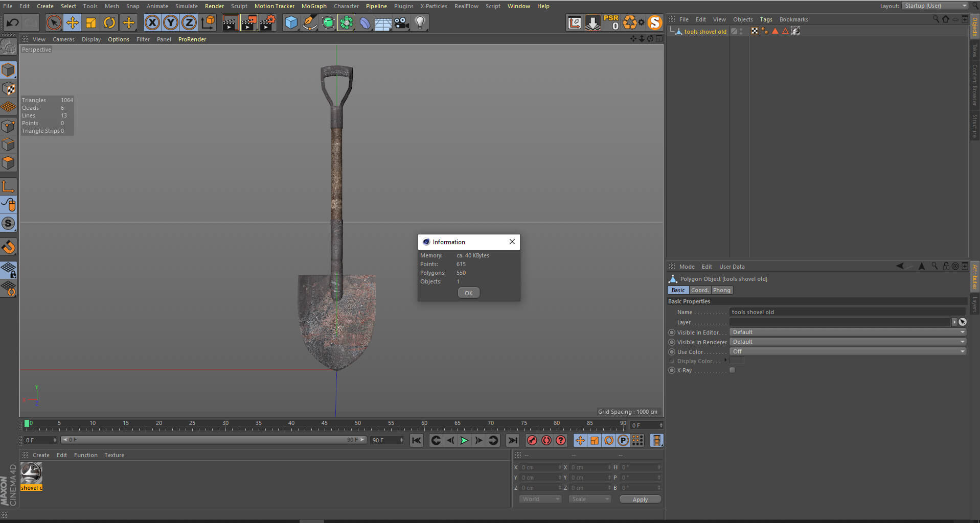The height and width of the screenshot is (523, 980).
Task: Toggle Use Color animation radio
Action: 672,351
